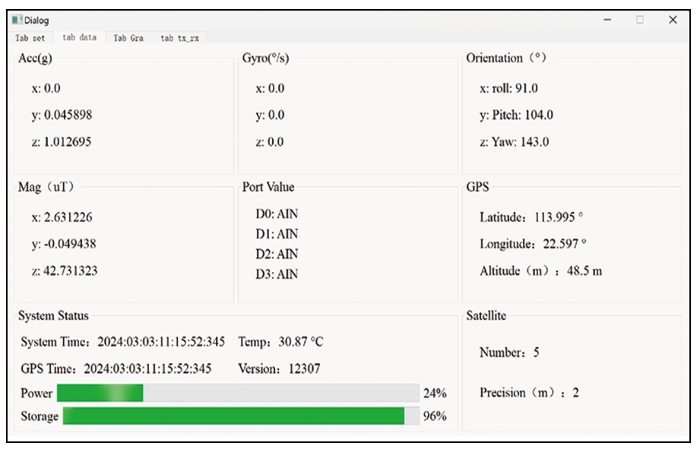Close the Dialog window

tap(672, 19)
